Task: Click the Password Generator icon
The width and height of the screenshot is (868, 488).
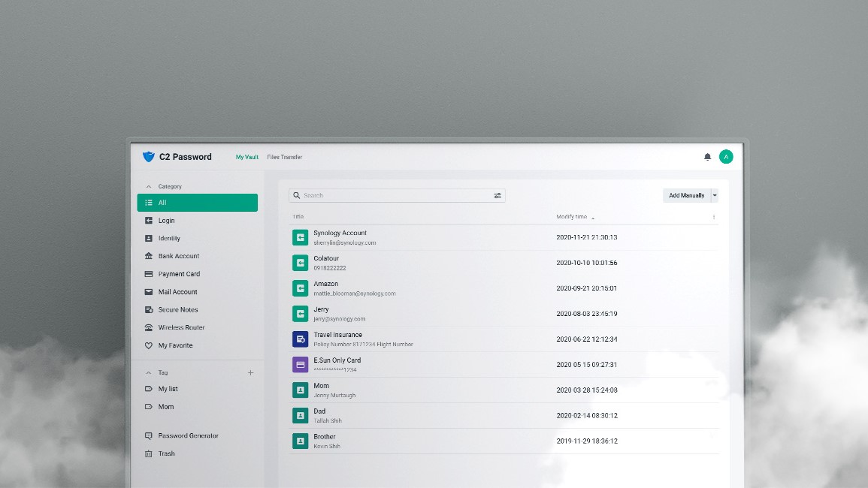Action: 148,436
